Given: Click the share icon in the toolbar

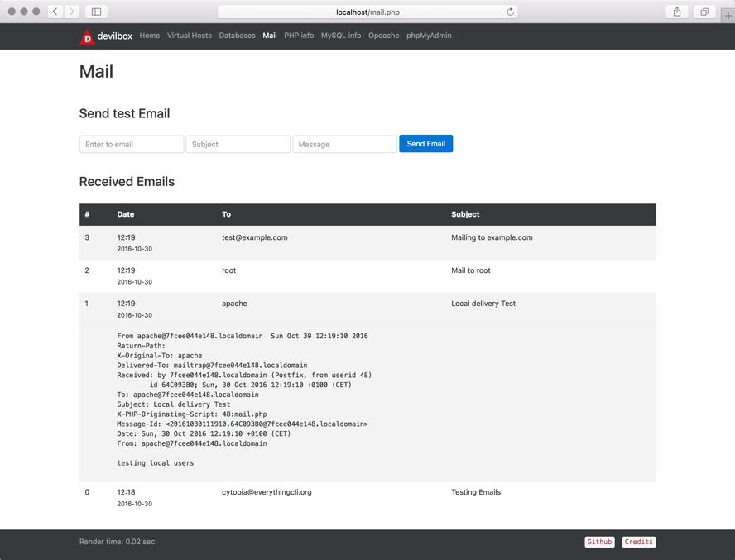Looking at the screenshot, I should click(675, 12).
